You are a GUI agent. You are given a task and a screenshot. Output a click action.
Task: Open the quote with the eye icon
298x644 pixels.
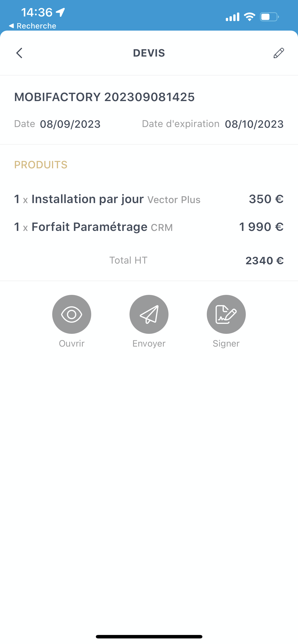(71, 314)
